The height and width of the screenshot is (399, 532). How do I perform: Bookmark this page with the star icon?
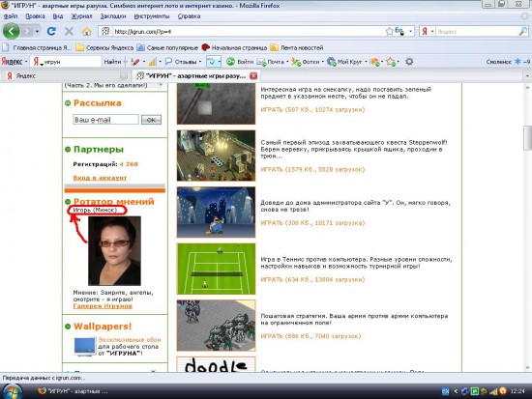coord(389,32)
